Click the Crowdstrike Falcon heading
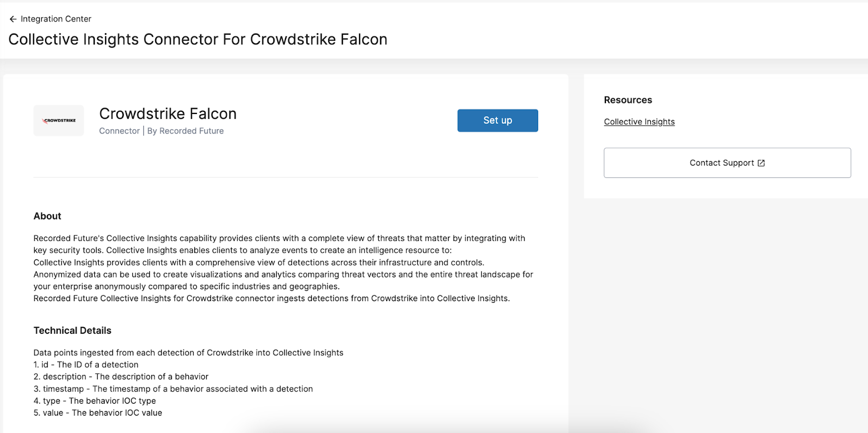The width and height of the screenshot is (868, 433). pyautogui.click(x=168, y=114)
